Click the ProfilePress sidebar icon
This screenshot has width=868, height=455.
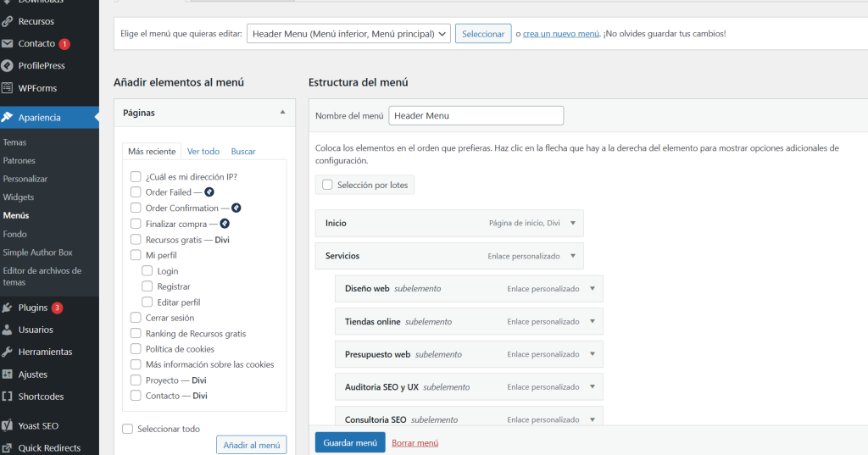(x=7, y=66)
